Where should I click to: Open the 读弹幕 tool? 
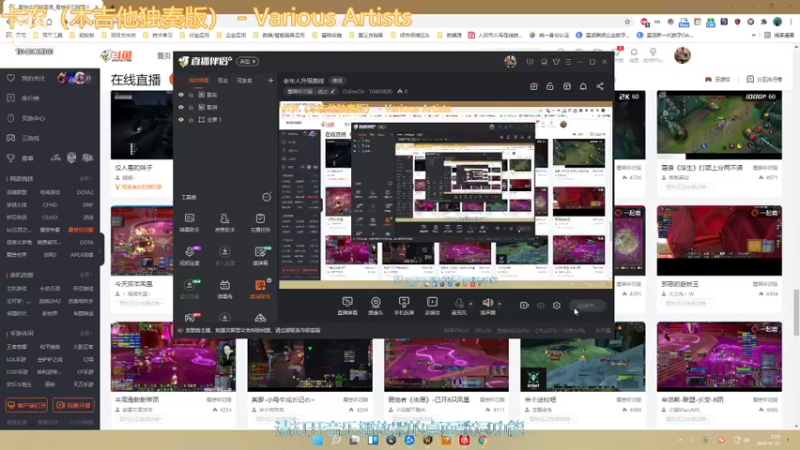260,256
